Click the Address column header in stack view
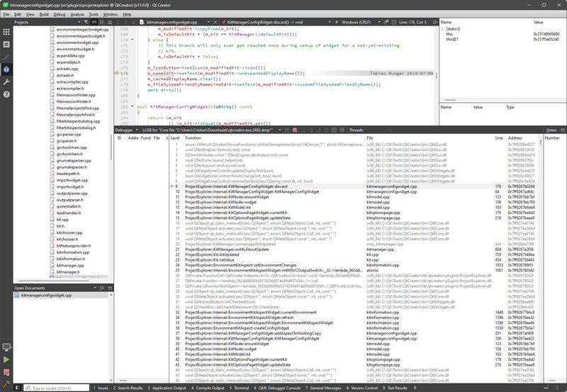The width and height of the screenshot is (567, 392). coord(515,138)
